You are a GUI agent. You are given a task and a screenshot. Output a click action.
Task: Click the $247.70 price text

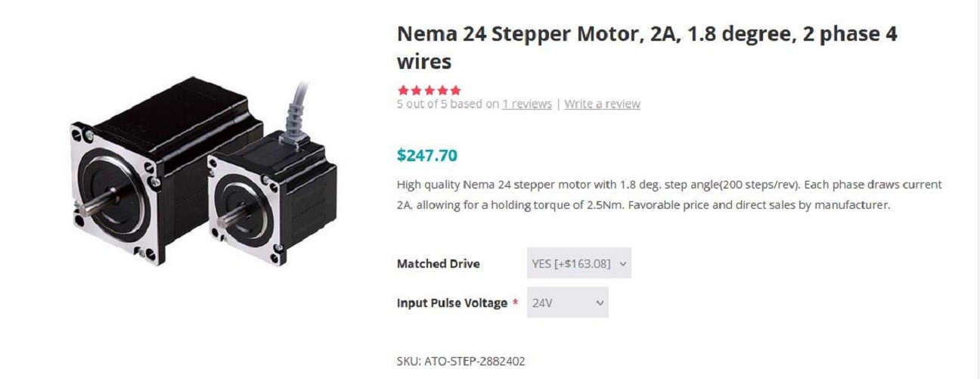(427, 155)
